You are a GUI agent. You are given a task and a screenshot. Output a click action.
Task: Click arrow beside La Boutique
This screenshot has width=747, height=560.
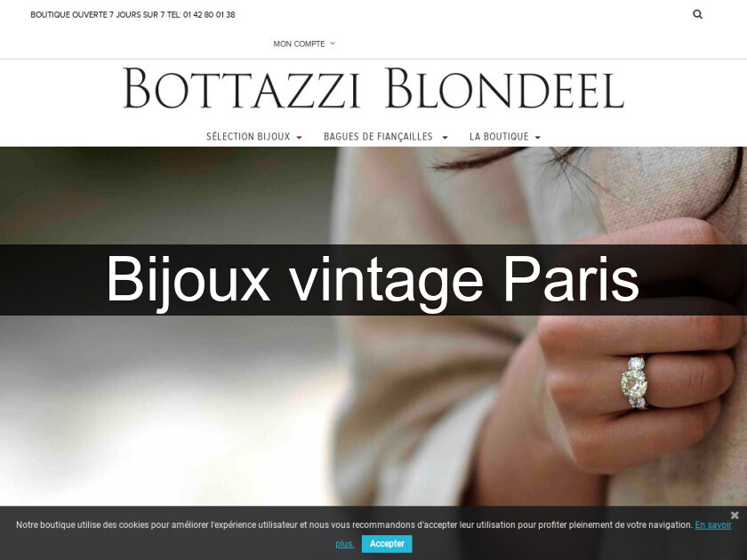click(x=538, y=138)
